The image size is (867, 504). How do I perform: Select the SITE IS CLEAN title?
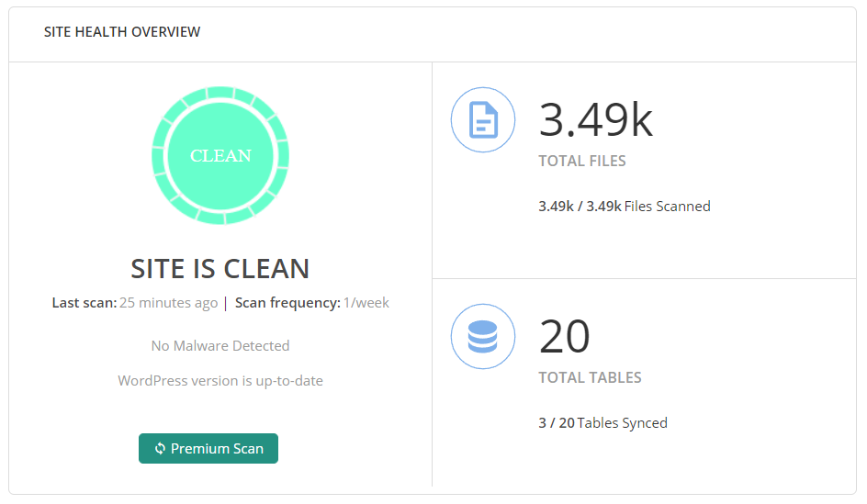tap(220, 269)
